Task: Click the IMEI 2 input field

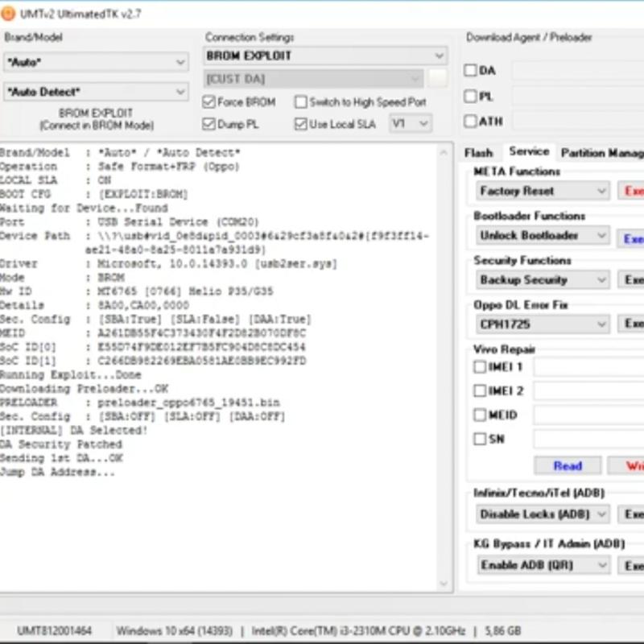Action: click(x=588, y=390)
